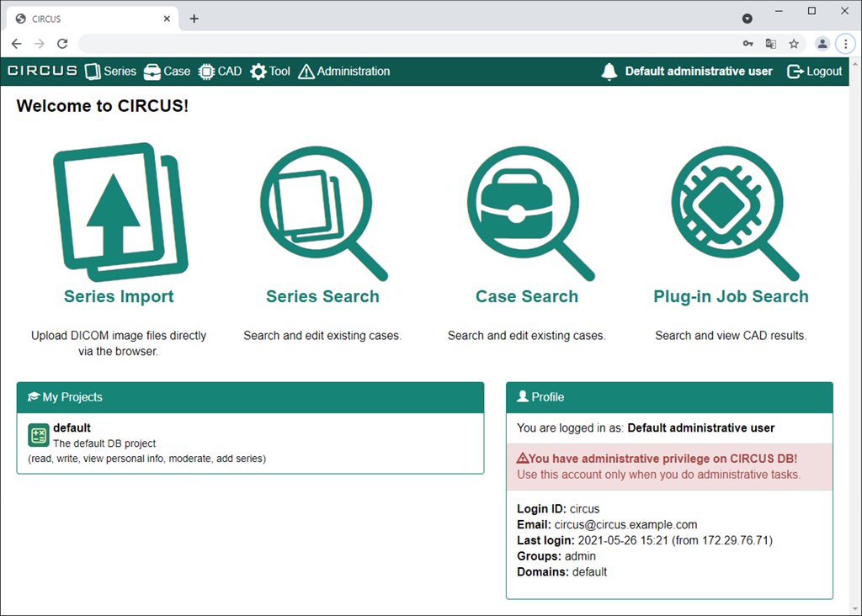
Task: Open Chrome's three-dot menu
Action: (846, 44)
